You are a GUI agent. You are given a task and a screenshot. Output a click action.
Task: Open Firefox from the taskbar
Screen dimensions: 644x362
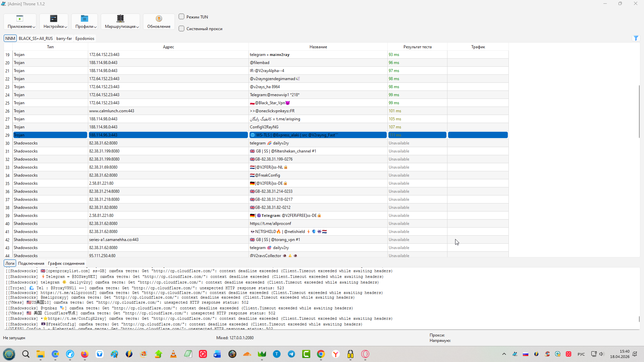85,354
